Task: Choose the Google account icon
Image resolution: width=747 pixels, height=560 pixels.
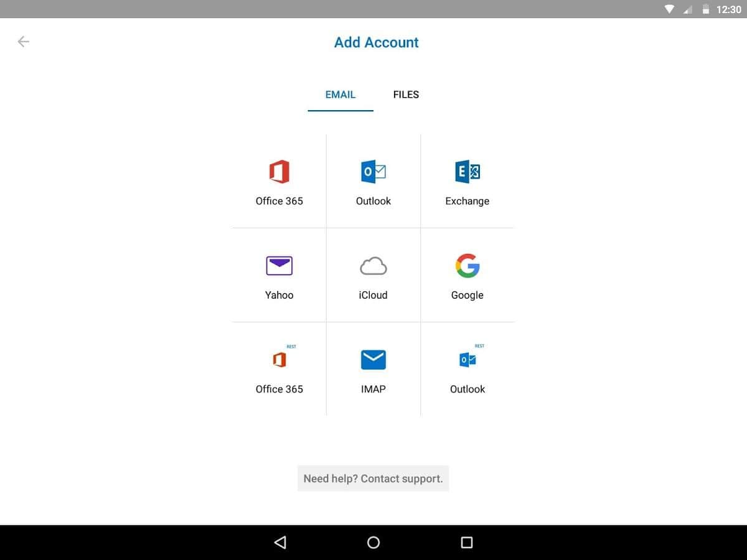Action: click(x=467, y=266)
